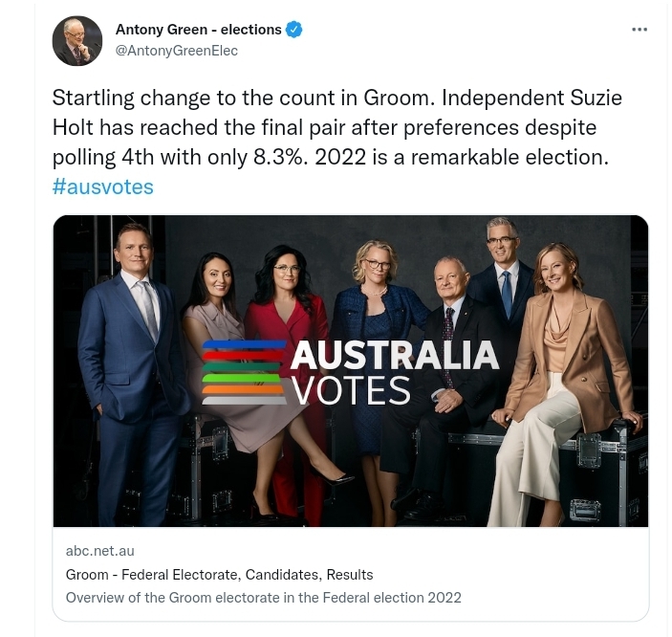Open Antony Green's profile avatar photo
The width and height of the screenshot is (672, 637).
(77, 40)
